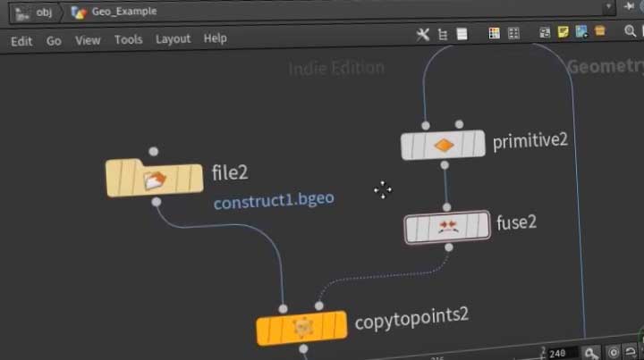Switch to tree view icon
The image size is (644, 360).
443,34
